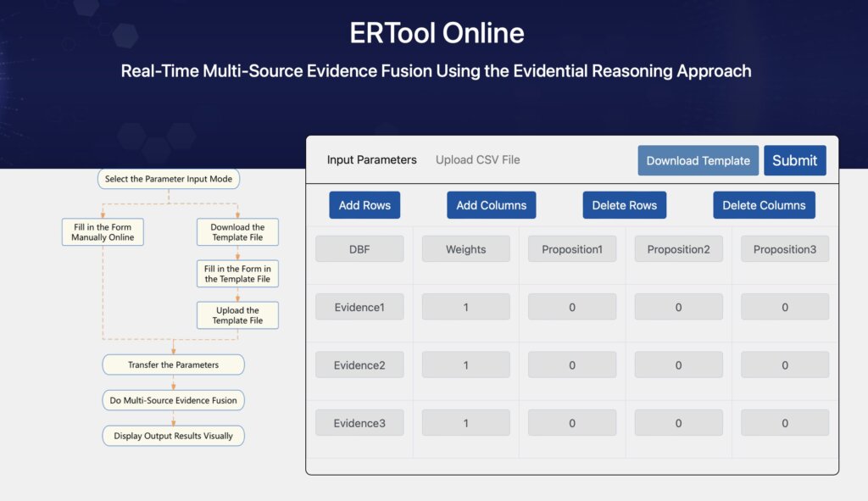Edit Evidence1's Proposition3 value
Screen dimensions: 868x501
784,306
